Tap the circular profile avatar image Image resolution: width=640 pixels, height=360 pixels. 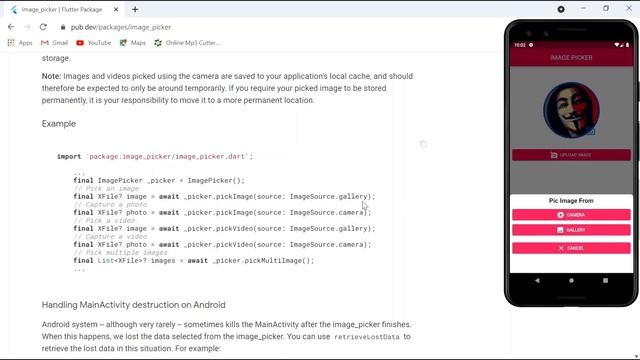[x=571, y=110]
